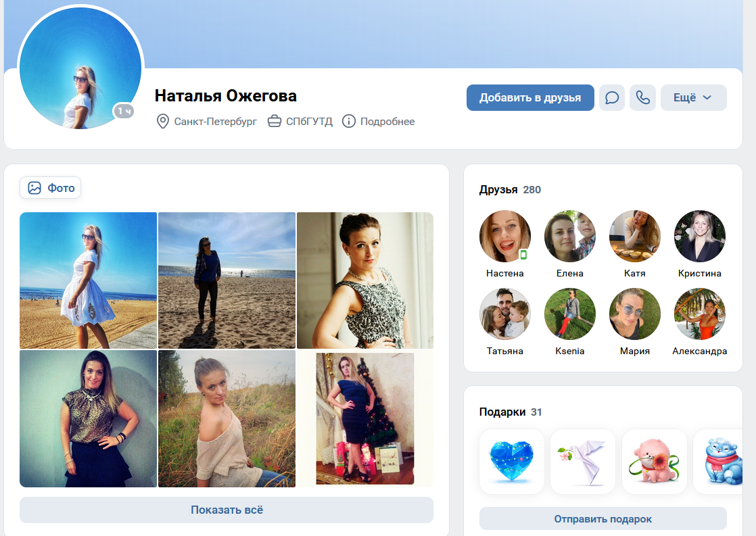The height and width of the screenshot is (536, 756).
Task: Click the mobile online badge on Настена's avatar
Action: point(523,255)
